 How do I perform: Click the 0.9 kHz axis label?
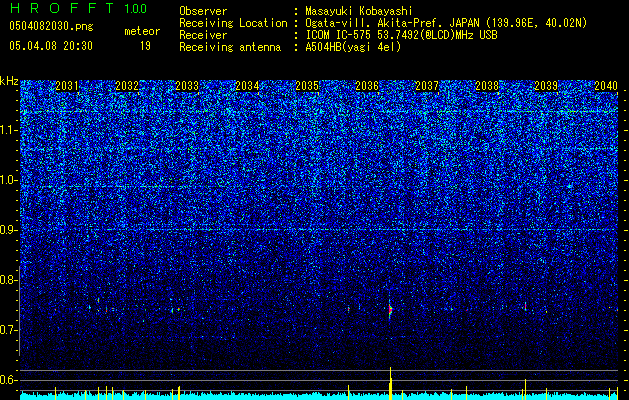pyautogui.click(x=8, y=230)
